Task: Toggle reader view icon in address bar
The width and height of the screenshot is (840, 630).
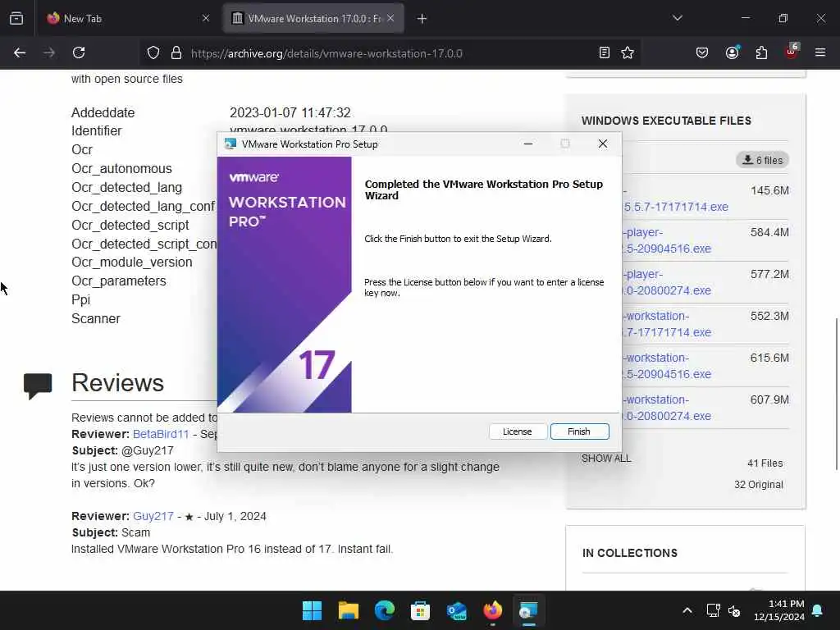Action: [x=604, y=52]
